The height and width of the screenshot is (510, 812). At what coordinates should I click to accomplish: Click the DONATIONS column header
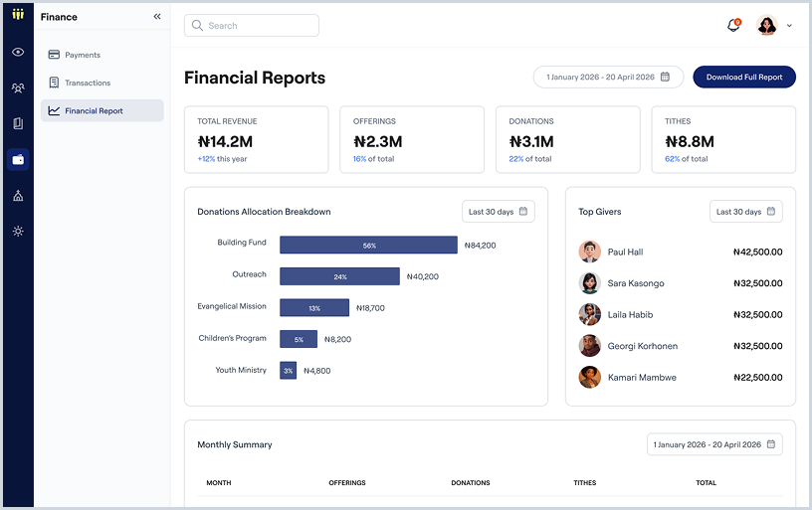click(x=471, y=482)
